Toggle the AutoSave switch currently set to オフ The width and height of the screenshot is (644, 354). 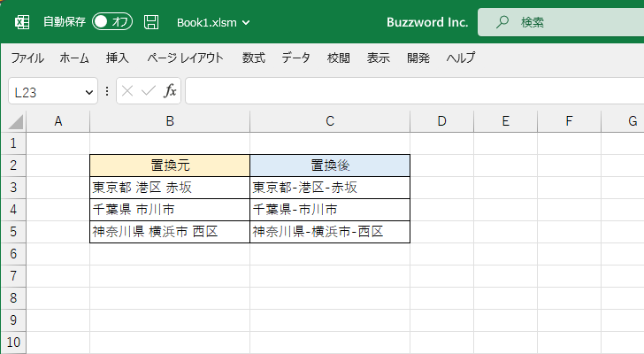click(x=112, y=22)
